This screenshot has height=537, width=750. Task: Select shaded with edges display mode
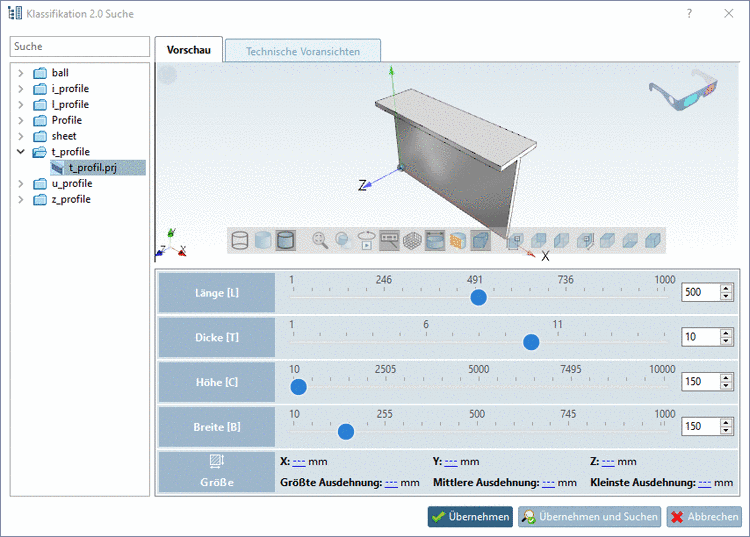pos(286,240)
